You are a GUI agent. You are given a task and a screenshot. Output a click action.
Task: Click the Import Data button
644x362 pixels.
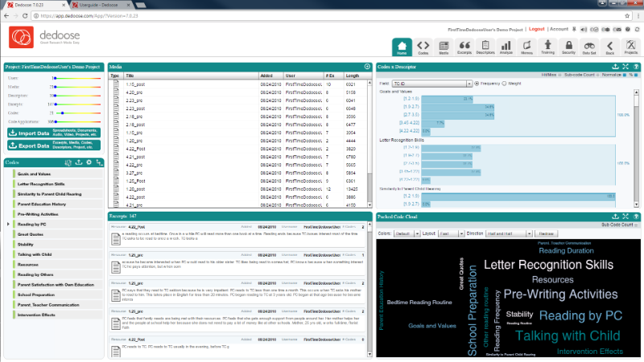[54, 133]
